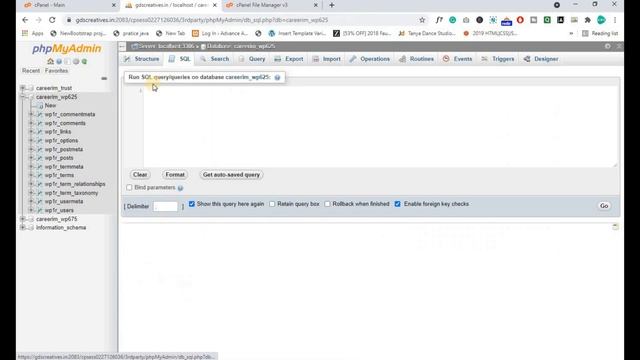Close the cPanel - Main tab
The width and height of the screenshot is (640, 360).
click(114, 5)
